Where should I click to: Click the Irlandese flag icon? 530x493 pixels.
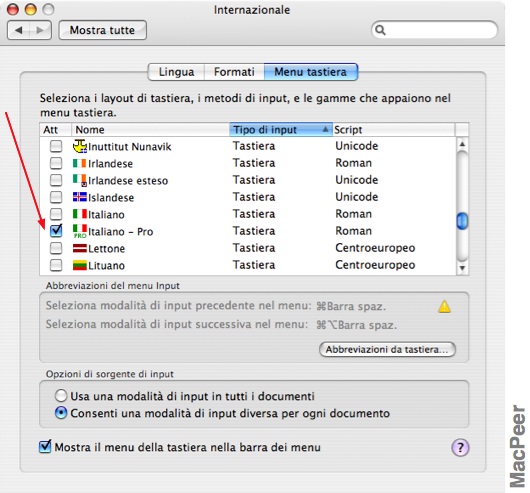click(80, 164)
